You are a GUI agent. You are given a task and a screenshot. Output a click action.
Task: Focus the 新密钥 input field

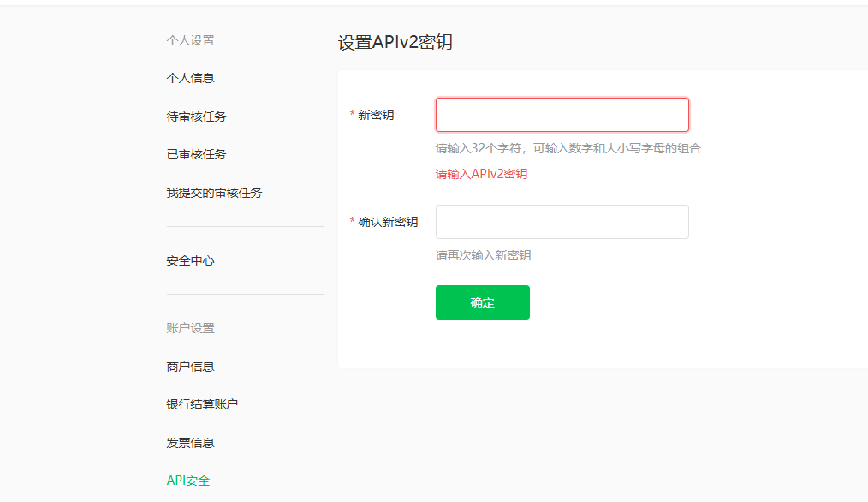click(x=562, y=115)
